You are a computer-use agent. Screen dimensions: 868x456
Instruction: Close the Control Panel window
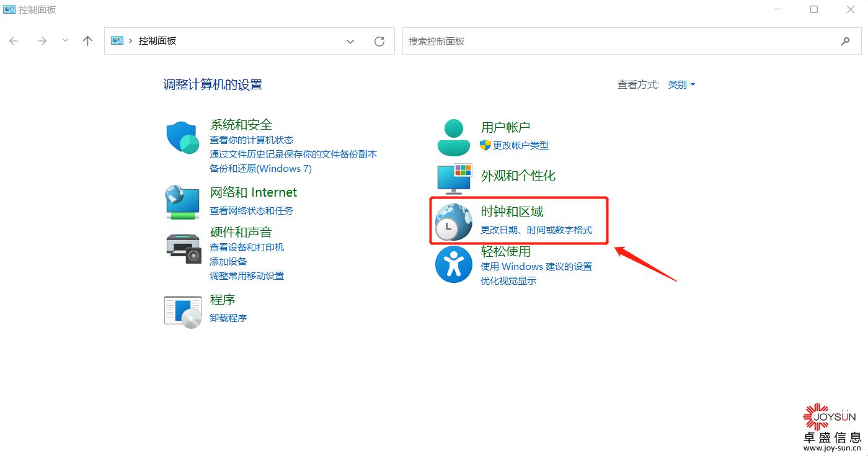pos(851,9)
